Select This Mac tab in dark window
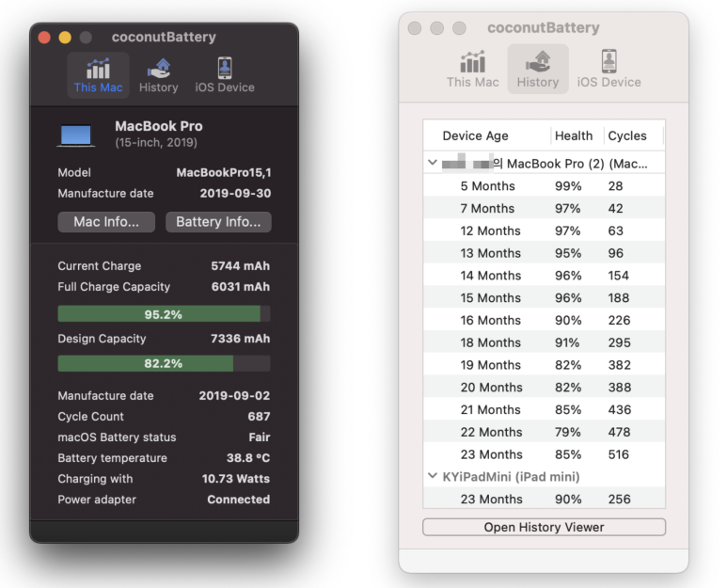 98,75
